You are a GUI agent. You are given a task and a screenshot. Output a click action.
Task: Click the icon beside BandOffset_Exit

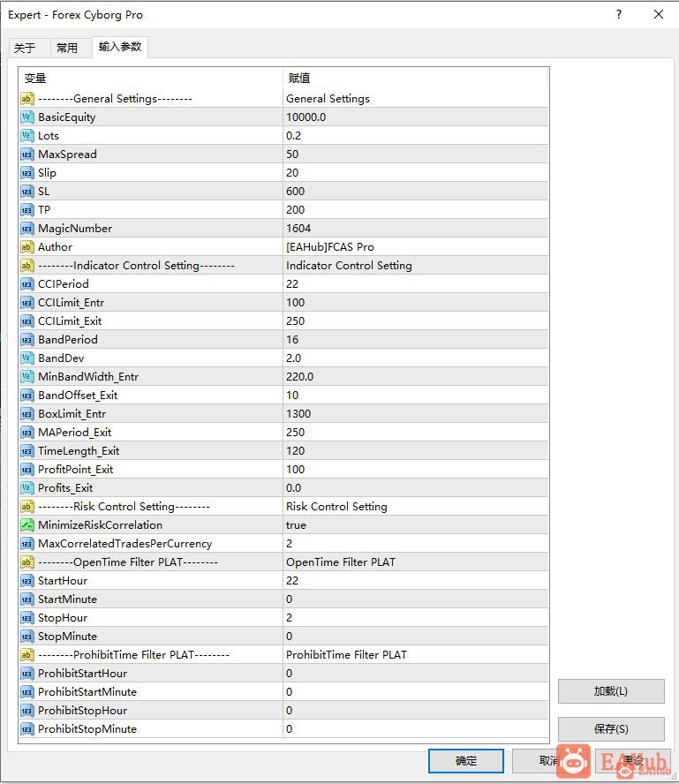pos(27,395)
